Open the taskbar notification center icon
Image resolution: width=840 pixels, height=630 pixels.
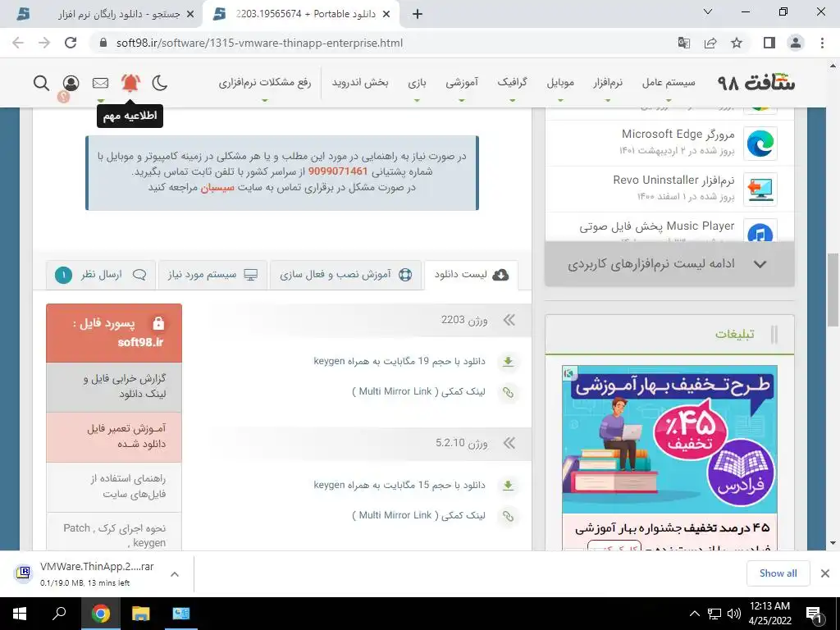coord(814,614)
